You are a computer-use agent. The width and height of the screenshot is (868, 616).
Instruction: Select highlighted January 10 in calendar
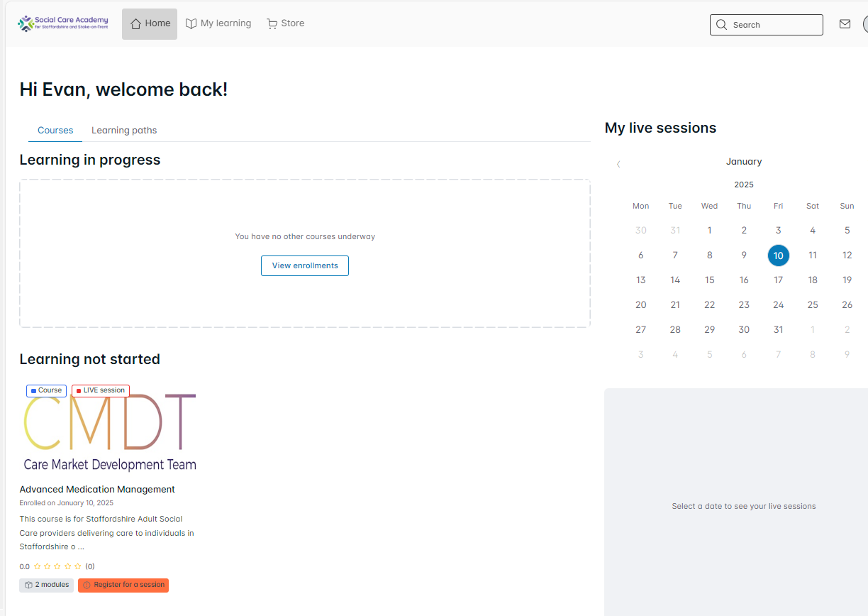tap(779, 255)
